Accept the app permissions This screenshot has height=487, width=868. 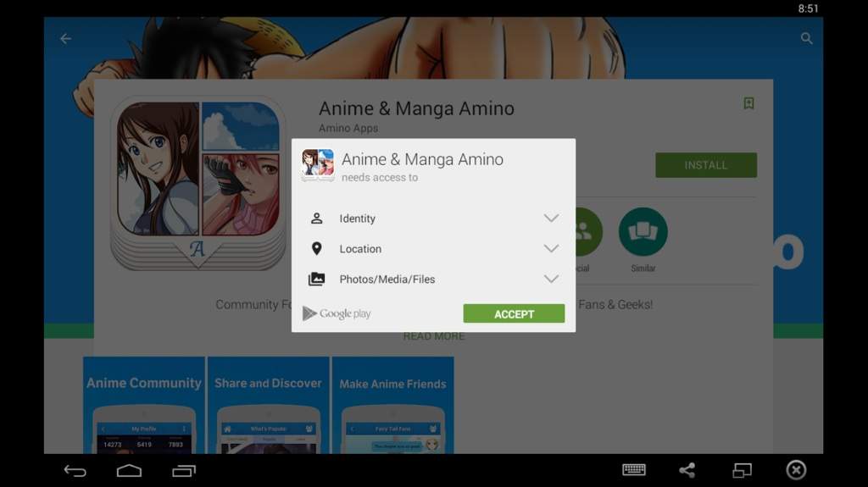click(x=514, y=313)
